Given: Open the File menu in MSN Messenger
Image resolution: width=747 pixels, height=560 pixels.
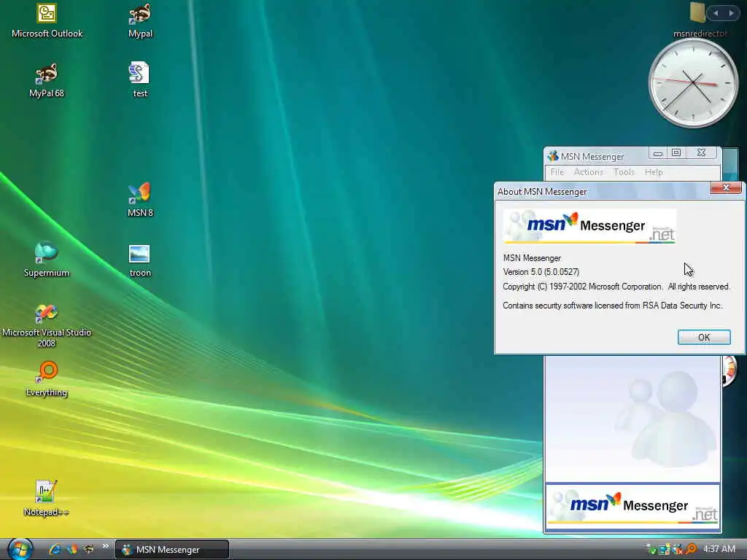Looking at the screenshot, I should (557, 172).
